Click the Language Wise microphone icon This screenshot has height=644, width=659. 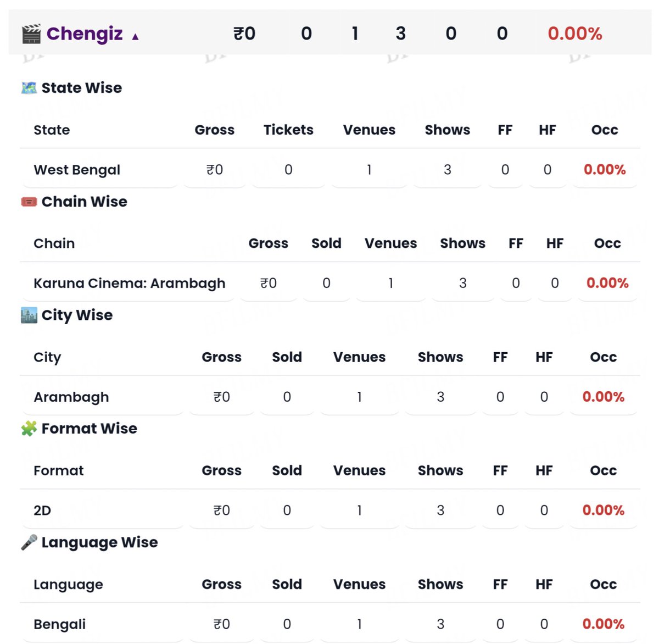click(x=29, y=542)
